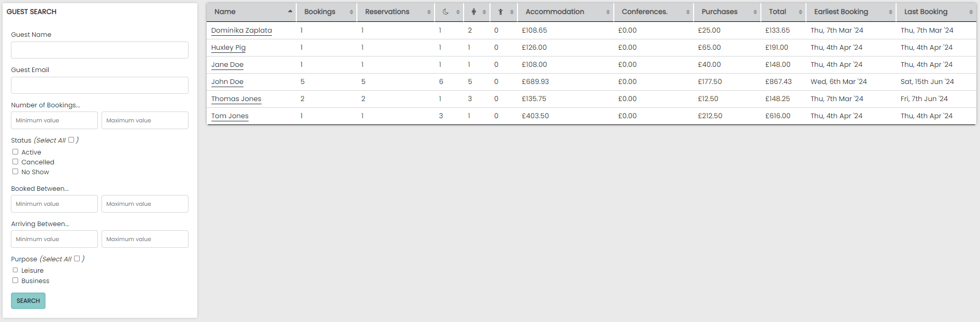
Task: Focus the Guest Email input field
Action: [x=99, y=86]
